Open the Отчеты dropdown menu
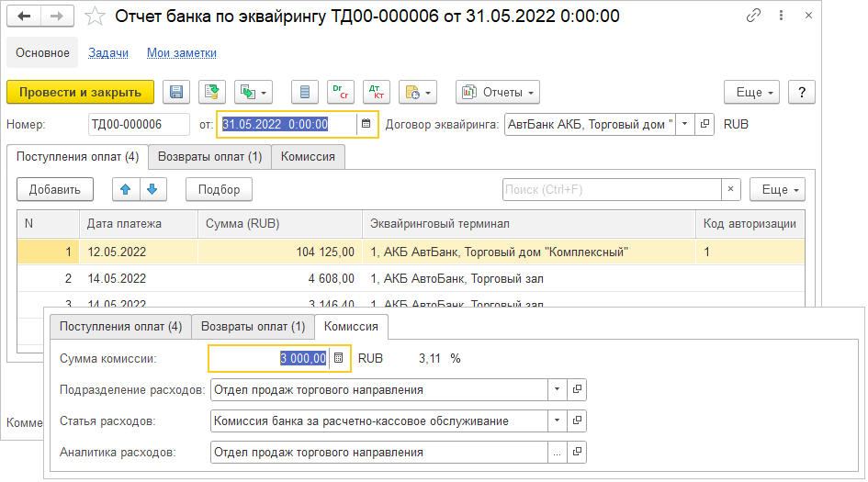Viewport: 868px width, 482px height. coord(498,93)
